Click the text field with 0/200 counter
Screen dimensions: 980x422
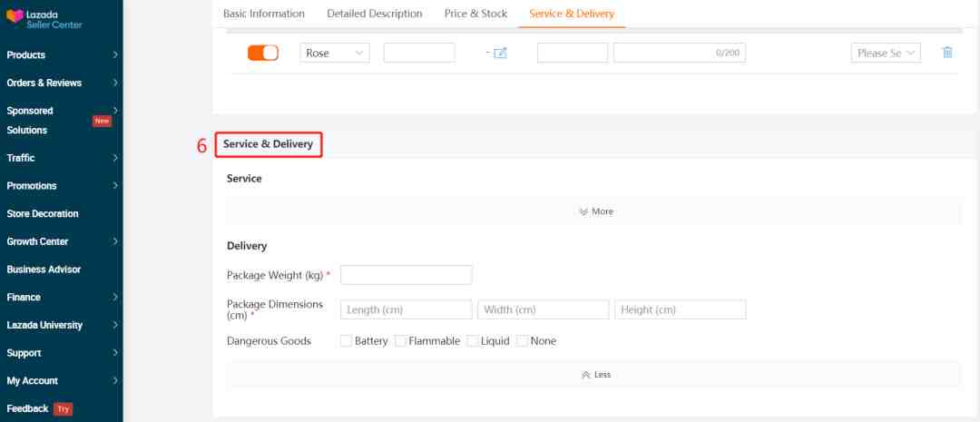coord(680,54)
